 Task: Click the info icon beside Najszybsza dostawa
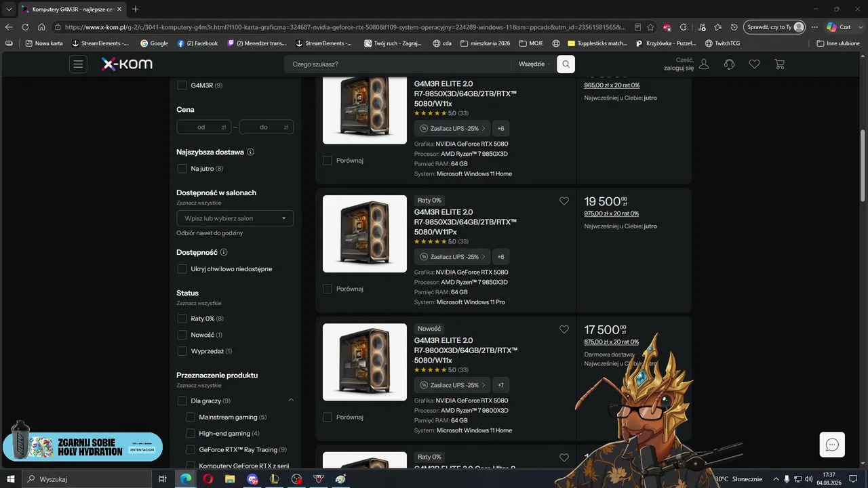pos(250,152)
